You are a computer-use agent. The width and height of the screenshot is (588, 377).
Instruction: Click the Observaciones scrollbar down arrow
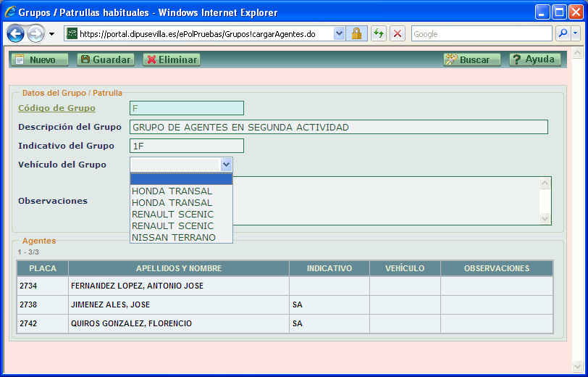(x=545, y=218)
